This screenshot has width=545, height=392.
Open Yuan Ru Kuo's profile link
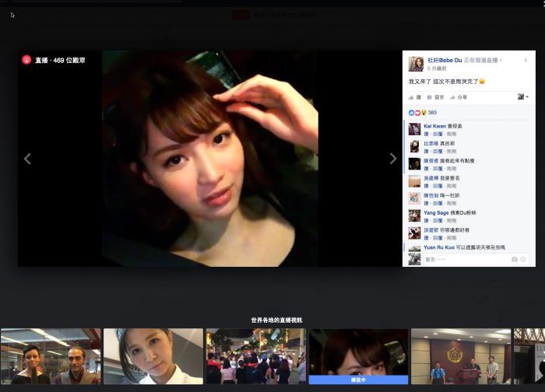[x=439, y=247]
